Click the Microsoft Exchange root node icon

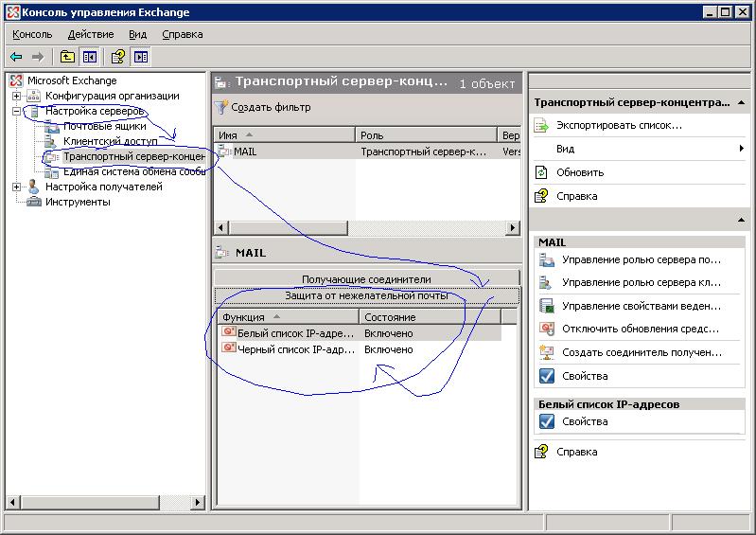tap(16, 80)
